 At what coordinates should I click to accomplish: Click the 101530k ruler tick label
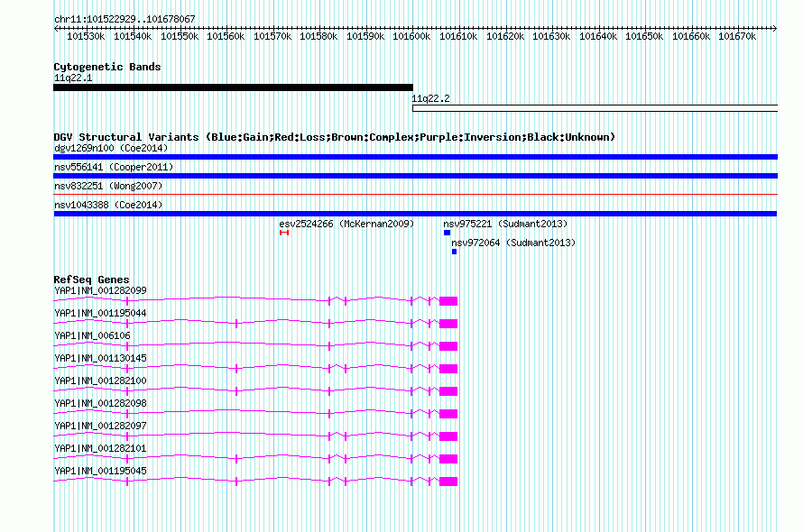tap(86, 36)
